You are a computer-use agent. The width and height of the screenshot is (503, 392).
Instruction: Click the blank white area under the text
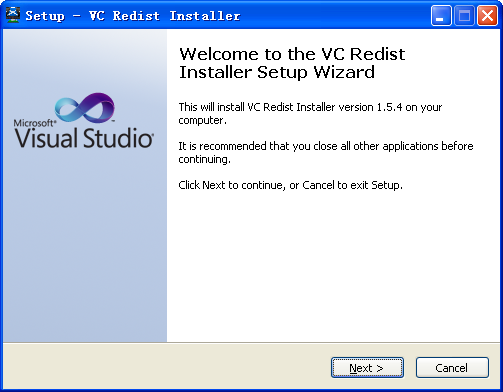333,267
